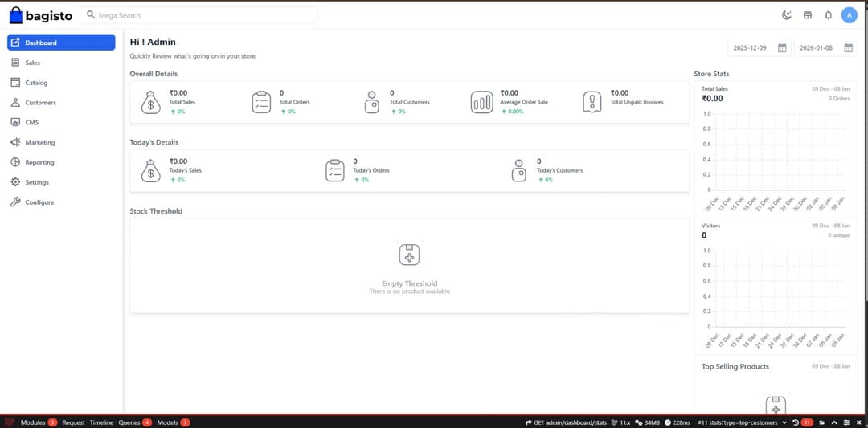Select Reporting from the sidebar
Viewport: 868px width, 428px height.
point(39,162)
